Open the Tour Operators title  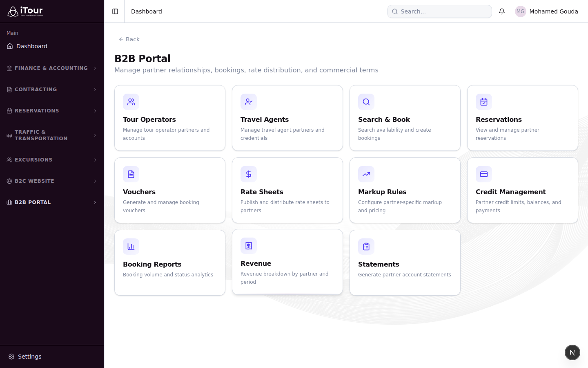149,119
